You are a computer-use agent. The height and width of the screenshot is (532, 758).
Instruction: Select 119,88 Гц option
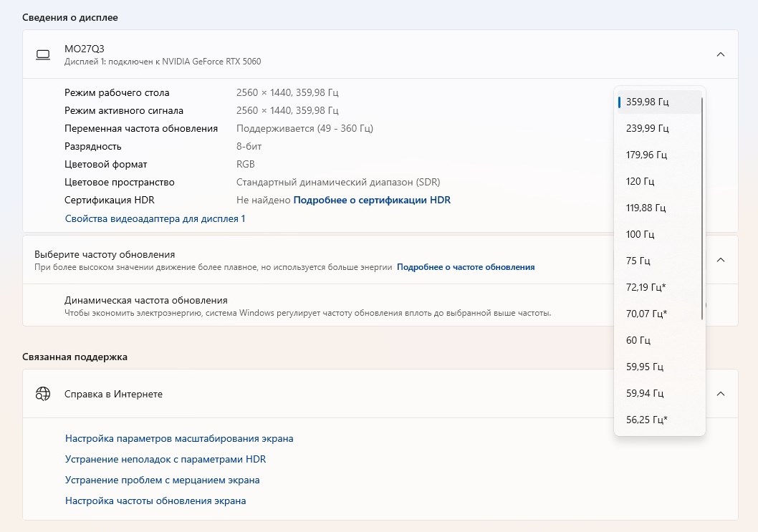coord(659,208)
